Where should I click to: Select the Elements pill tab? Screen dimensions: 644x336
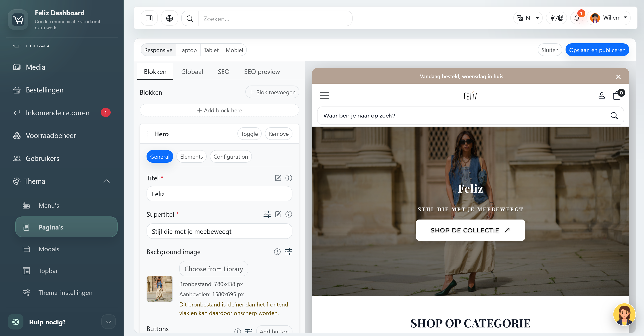(191, 156)
